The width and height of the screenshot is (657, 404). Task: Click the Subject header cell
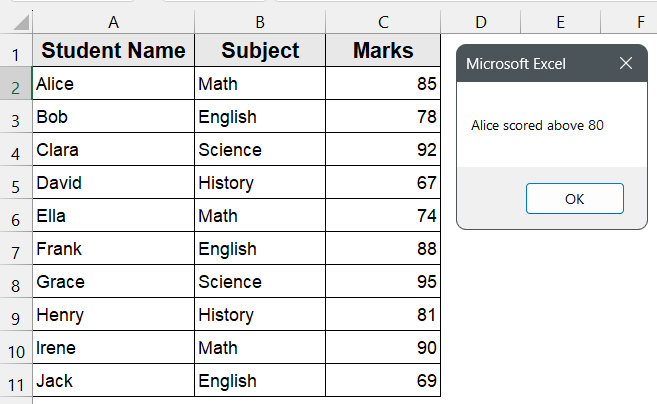point(260,51)
